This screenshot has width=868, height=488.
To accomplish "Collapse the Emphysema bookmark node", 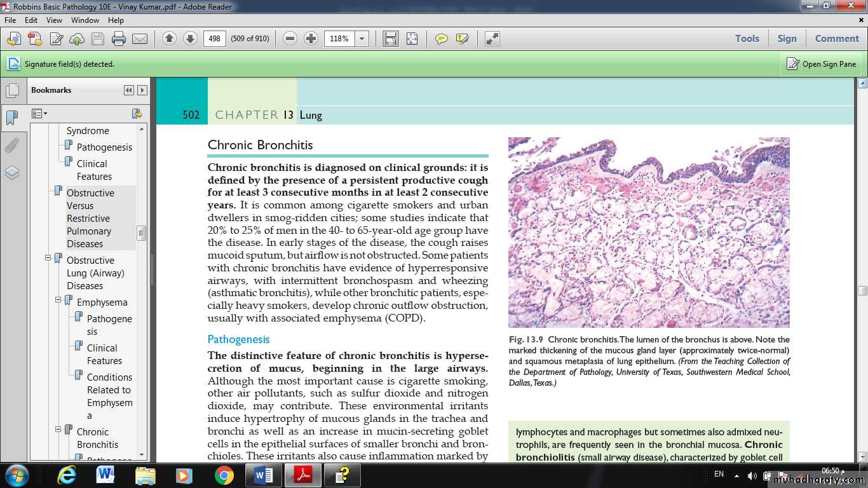I will [58, 299].
